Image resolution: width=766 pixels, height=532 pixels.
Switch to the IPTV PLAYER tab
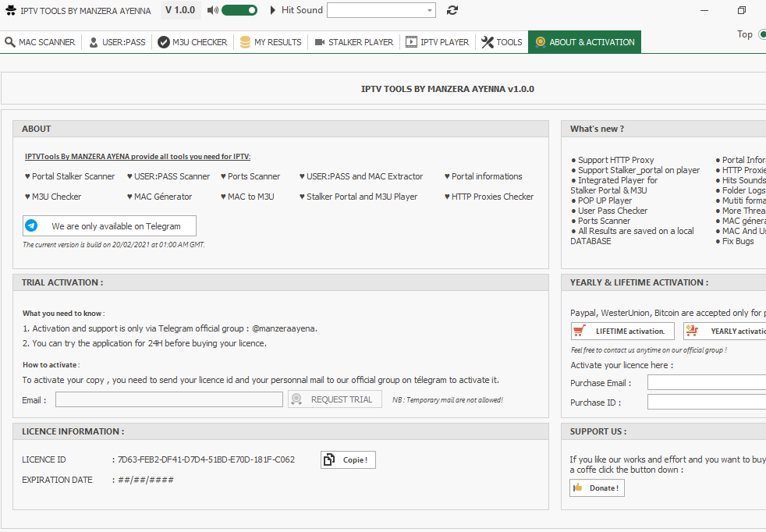(x=438, y=42)
